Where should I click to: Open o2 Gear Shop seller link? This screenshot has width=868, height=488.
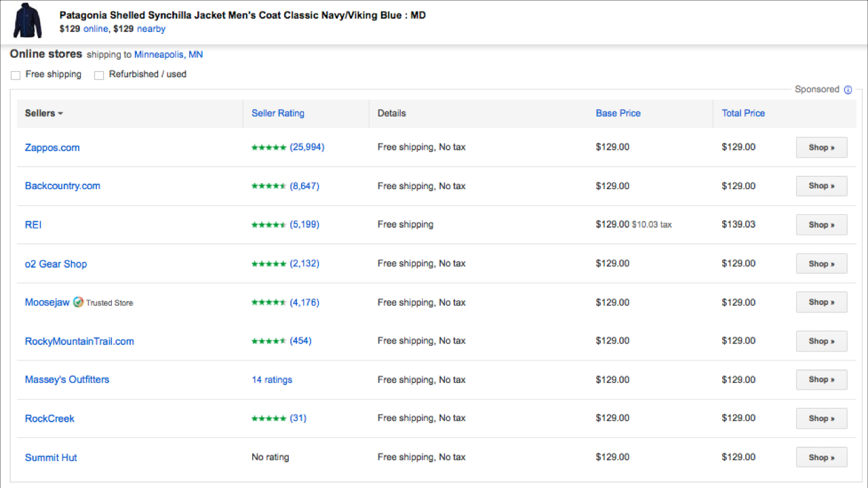pos(56,264)
